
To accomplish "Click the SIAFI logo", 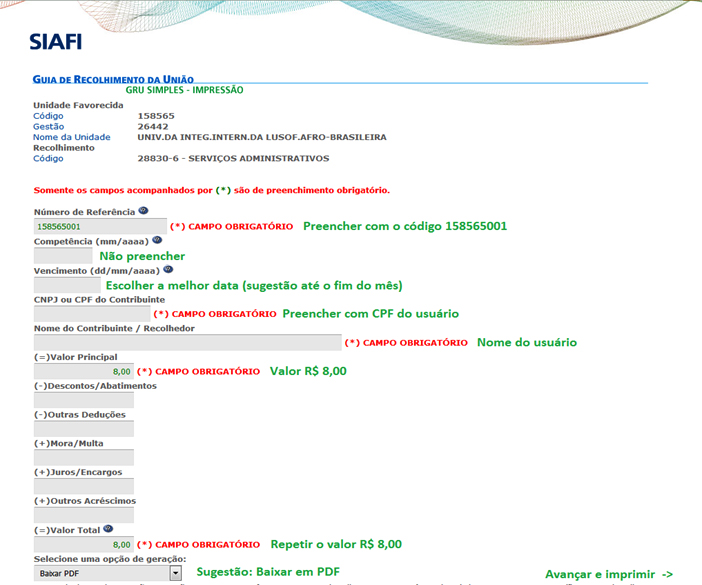I will 55,41.
